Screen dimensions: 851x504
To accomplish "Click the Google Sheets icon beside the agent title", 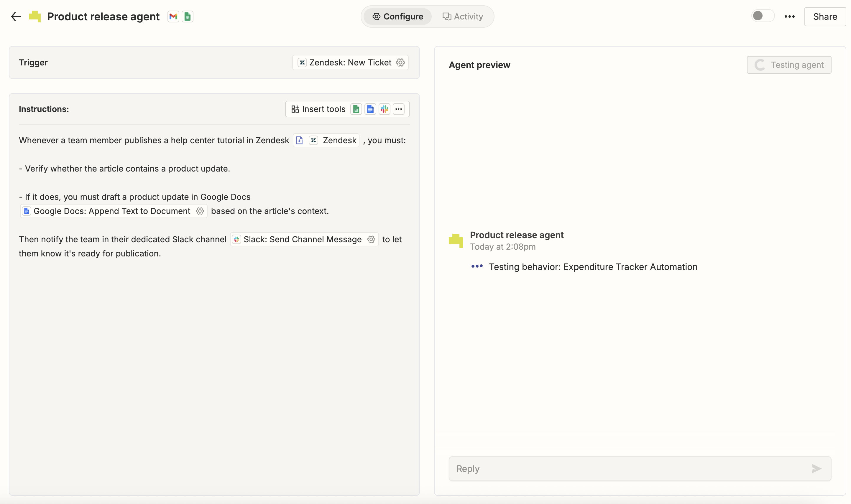I will click(188, 16).
